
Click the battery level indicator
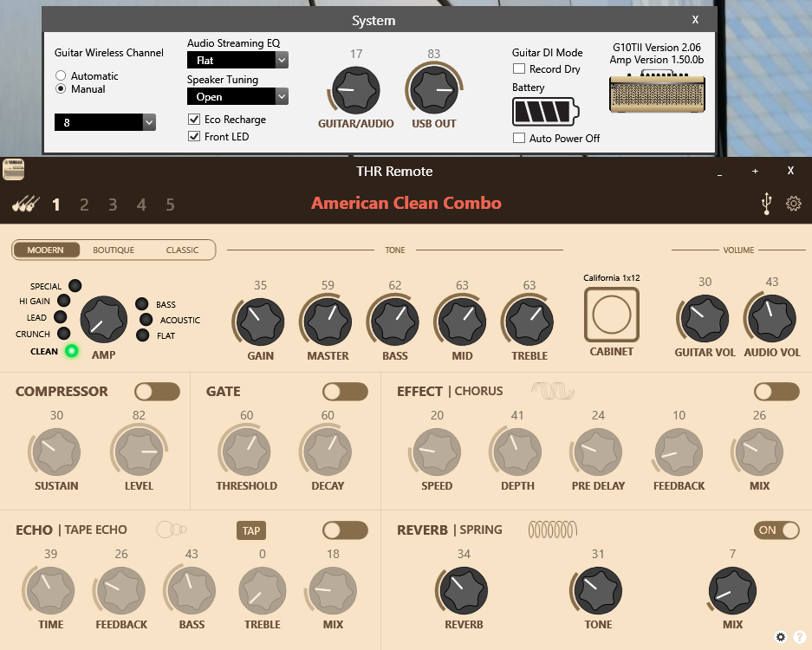click(546, 111)
